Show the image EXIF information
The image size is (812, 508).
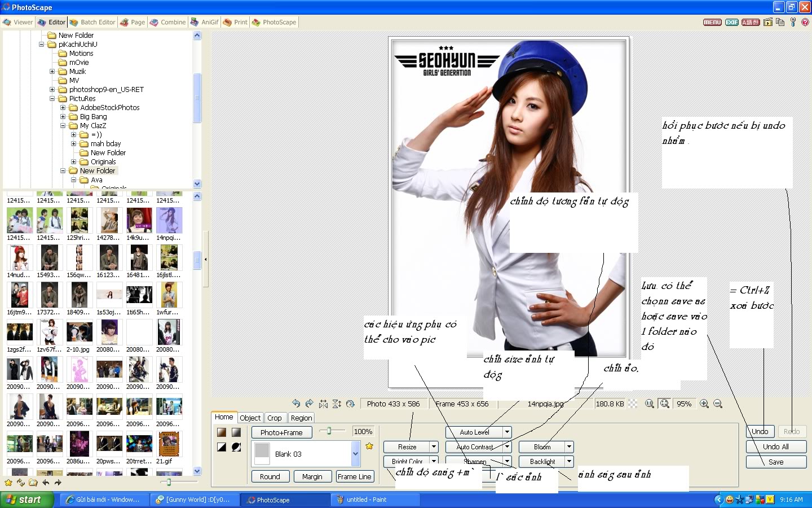731,22
